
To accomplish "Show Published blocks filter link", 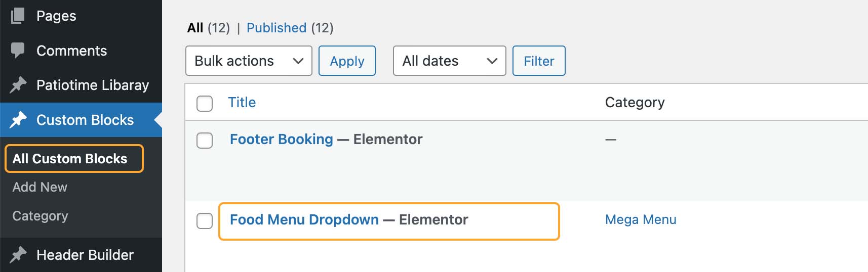I will coord(277,28).
